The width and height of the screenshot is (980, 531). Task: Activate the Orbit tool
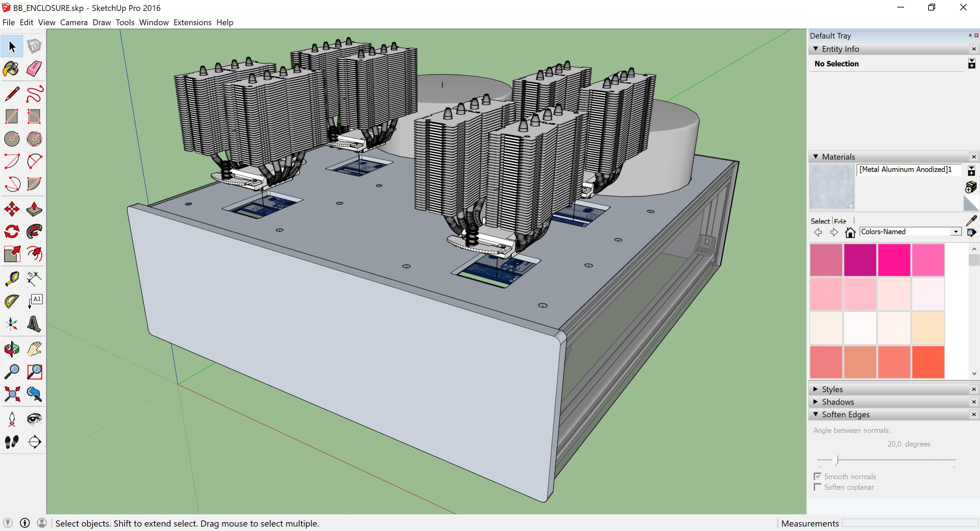point(12,349)
